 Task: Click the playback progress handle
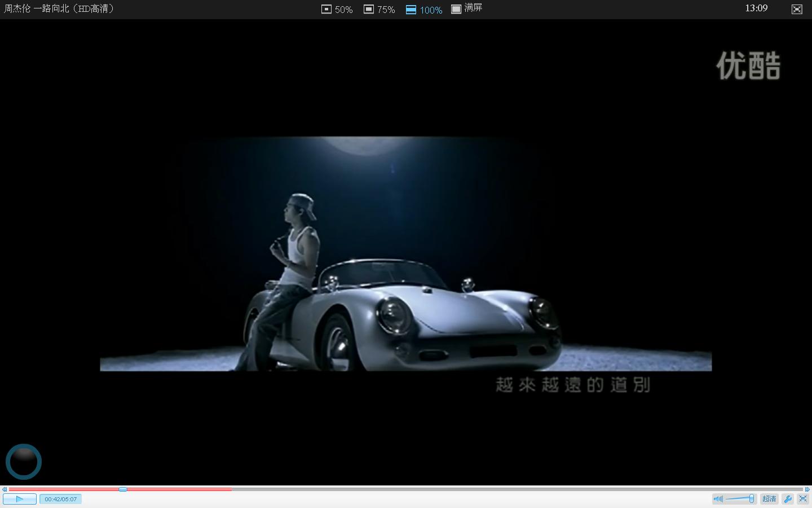[x=123, y=489]
